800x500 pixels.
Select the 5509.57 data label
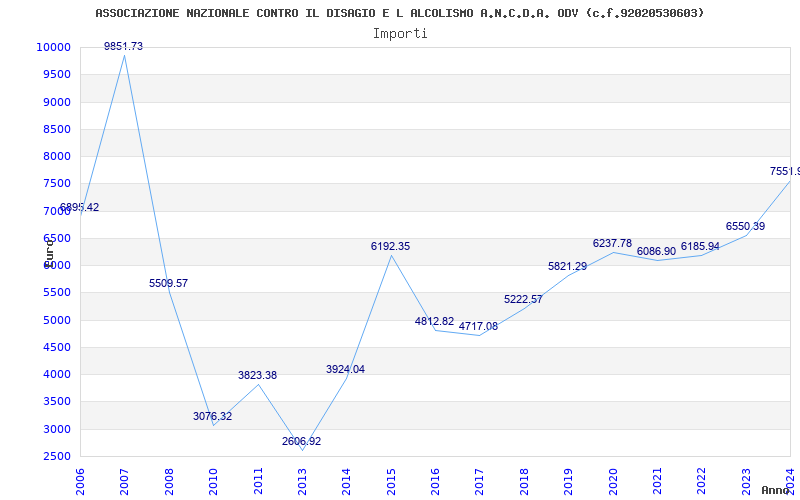click(x=168, y=284)
